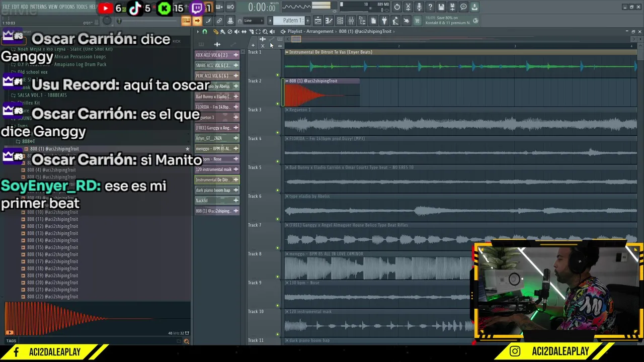Click the 808 (1) audio clip on Track 2
The width and height of the screenshot is (644, 362).
[x=322, y=93]
